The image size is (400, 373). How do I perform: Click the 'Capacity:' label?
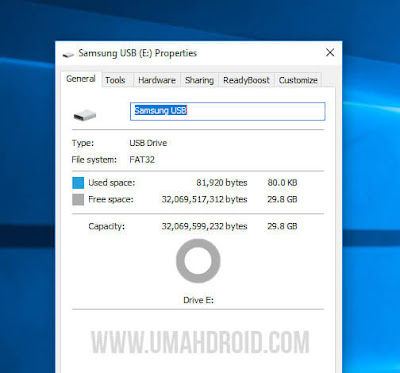106,226
